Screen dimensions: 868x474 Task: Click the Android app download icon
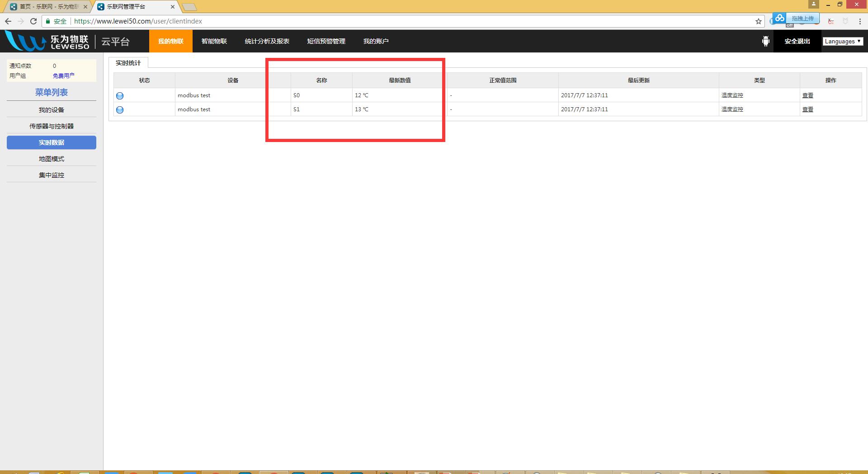click(x=765, y=41)
